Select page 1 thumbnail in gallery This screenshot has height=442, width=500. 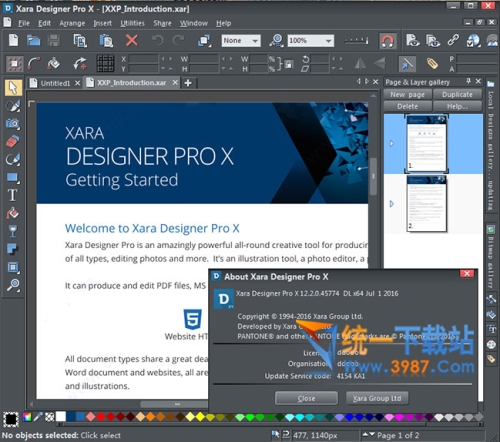(426, 144)
